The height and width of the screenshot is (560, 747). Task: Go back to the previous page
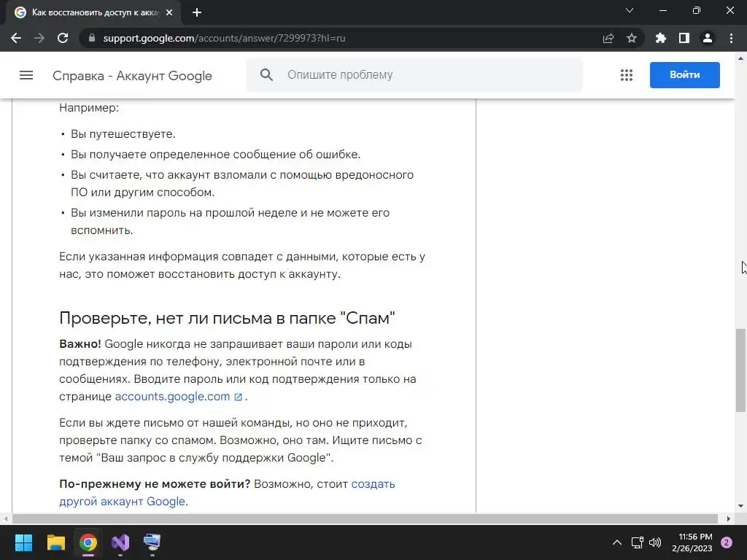coord(16,38)
